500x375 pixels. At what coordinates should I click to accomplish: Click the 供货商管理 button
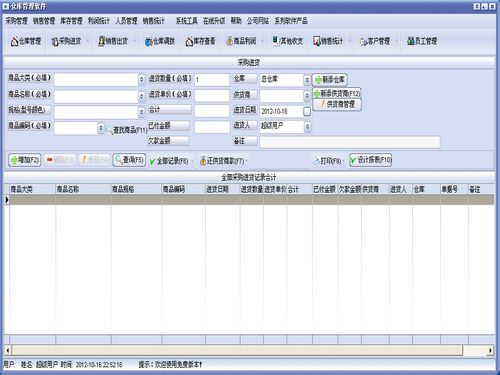pos(337,105)
